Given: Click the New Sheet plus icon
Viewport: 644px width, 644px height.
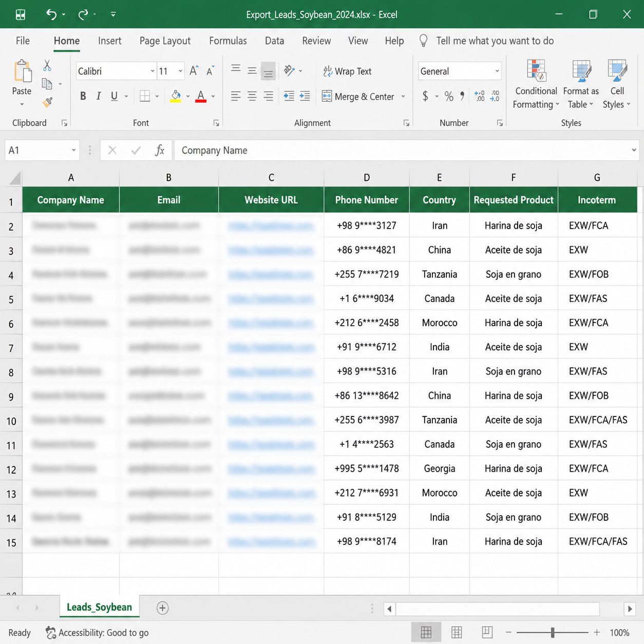Looking at the screenshot, I should click(162, 608).
